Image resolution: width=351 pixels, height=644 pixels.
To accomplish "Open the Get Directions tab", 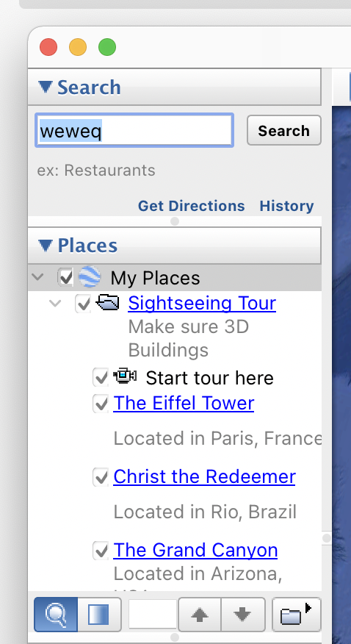I will (191, 205).
